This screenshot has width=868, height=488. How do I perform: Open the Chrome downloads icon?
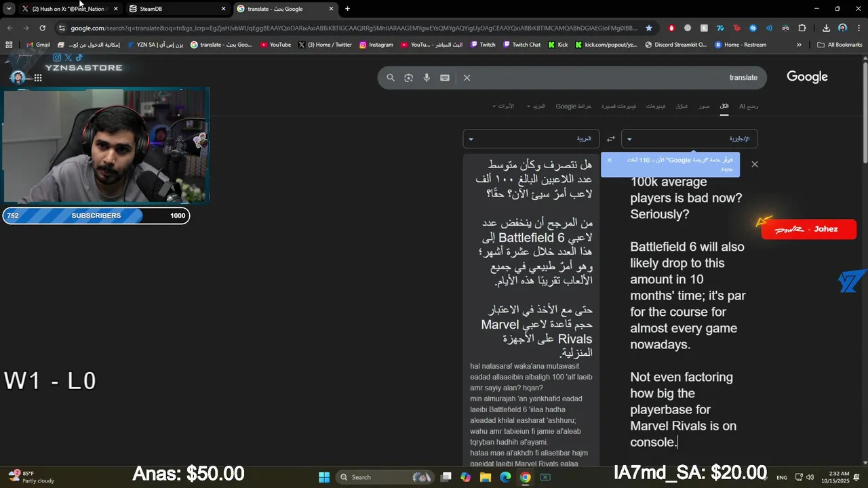pos(826,28)
